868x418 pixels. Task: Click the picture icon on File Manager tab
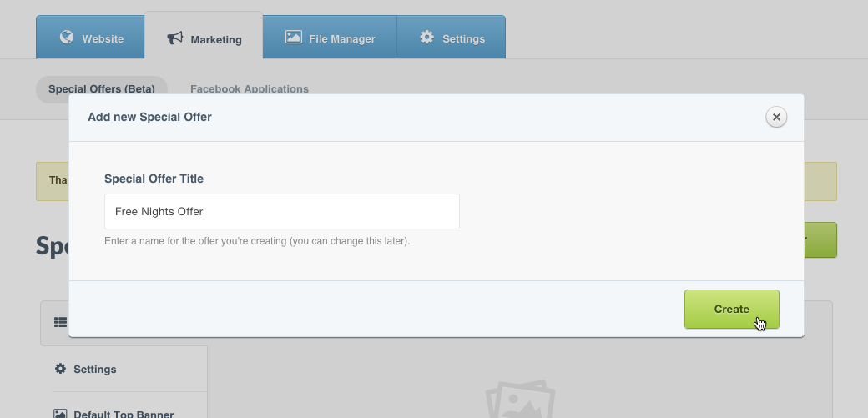coord(293,38)
